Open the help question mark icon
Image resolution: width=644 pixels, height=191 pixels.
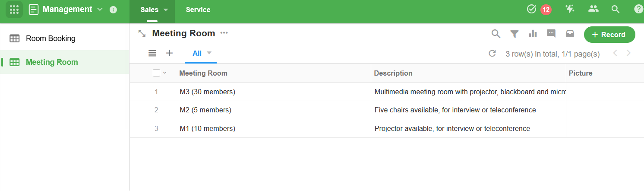click(x=638, y=9)
